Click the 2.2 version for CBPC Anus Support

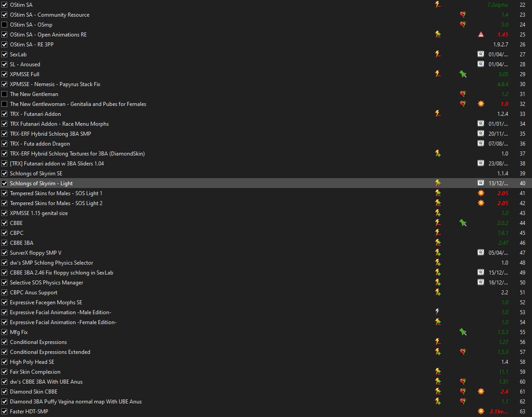pos(504,292)
